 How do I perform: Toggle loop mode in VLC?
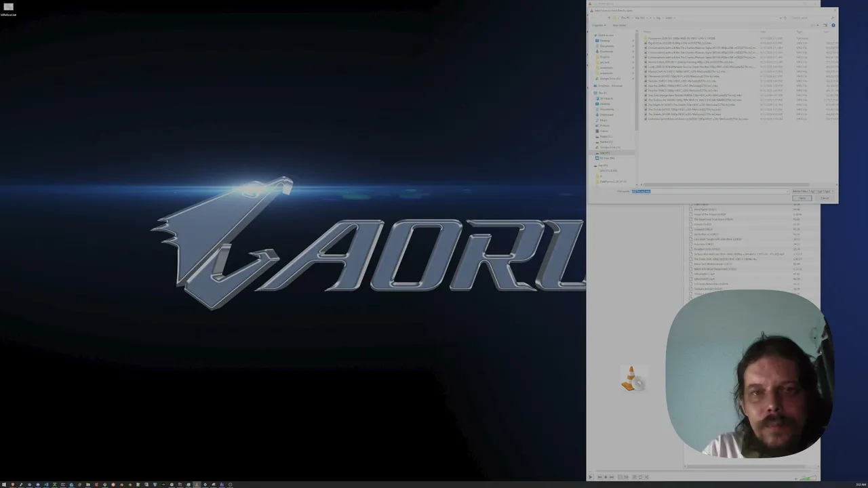point(639,477)
